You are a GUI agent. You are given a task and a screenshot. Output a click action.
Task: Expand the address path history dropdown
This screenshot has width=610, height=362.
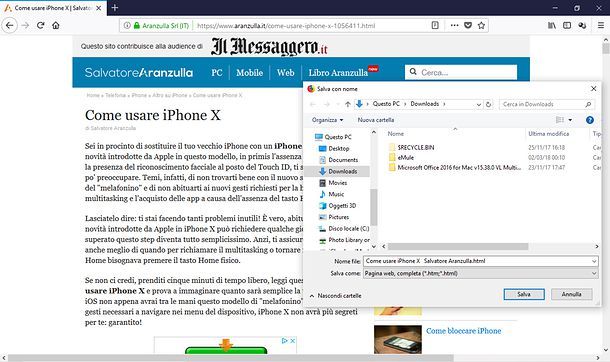pyautogui.click(x=479, y=104)
